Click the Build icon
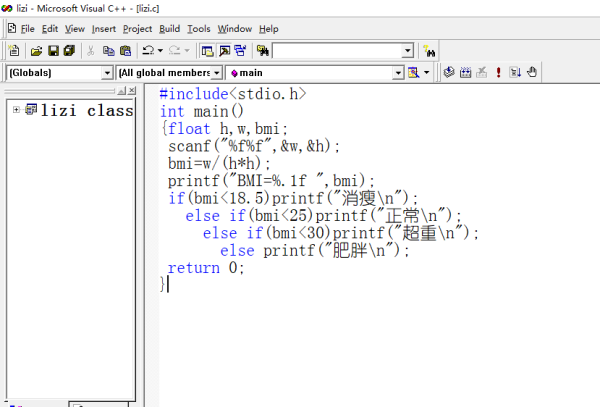 click(x=465, y=72)
